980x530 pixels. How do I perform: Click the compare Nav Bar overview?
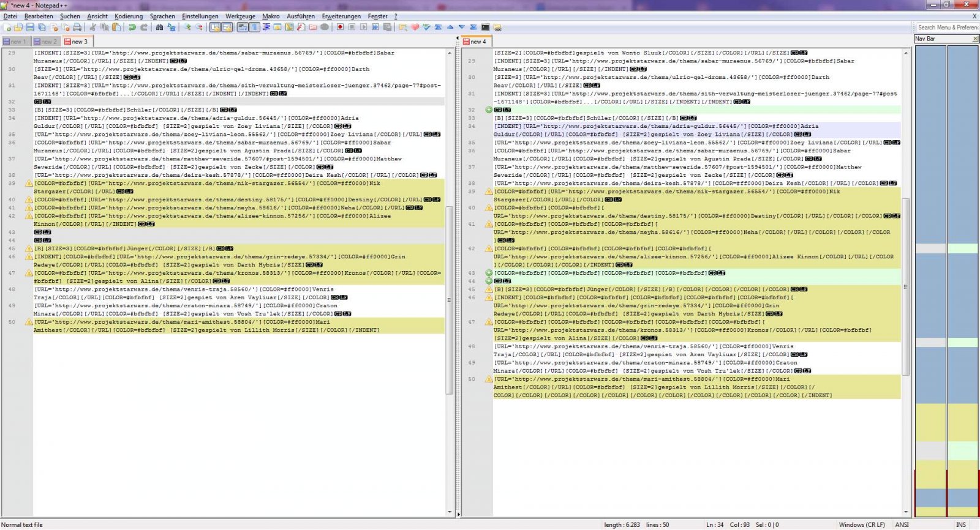[x=946, y=281]
